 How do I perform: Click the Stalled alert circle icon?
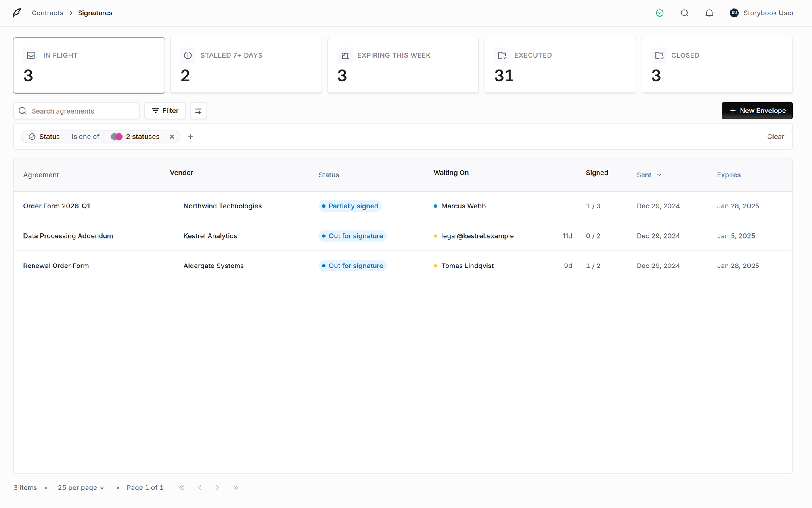click(x=188, y=55)
